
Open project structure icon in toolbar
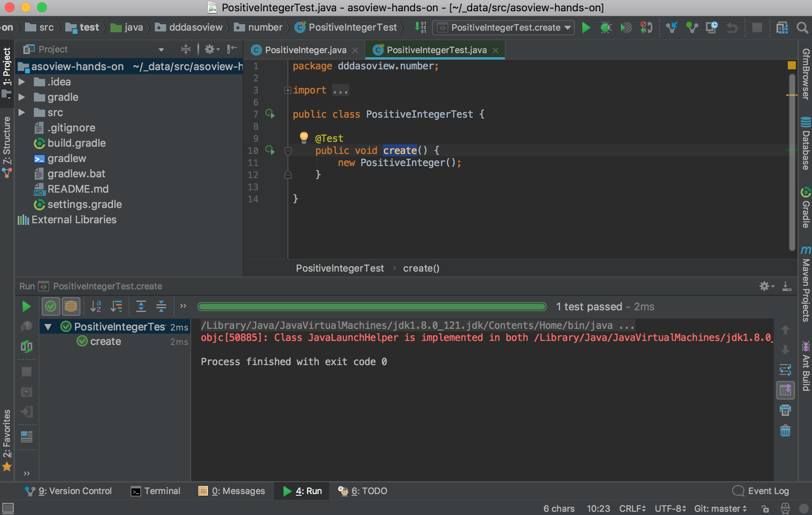[x=782, y=27]
